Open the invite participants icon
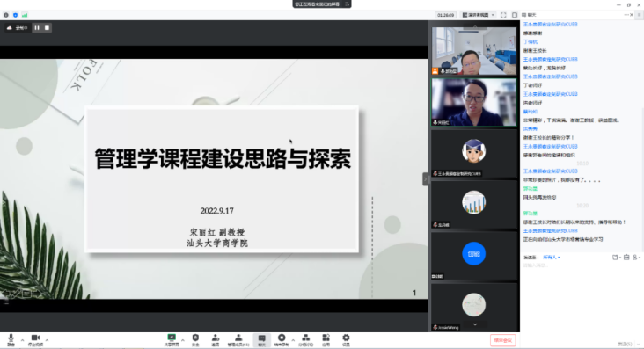 (x=216, y=339)
